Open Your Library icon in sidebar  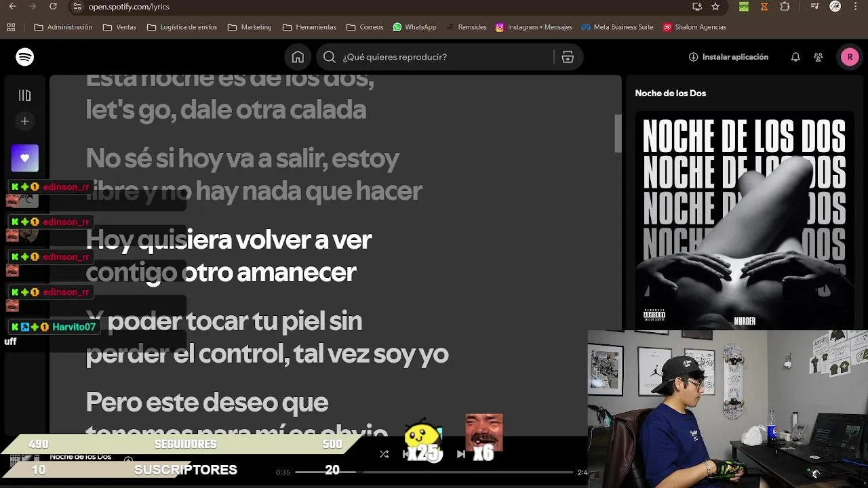tap(25, 96)
